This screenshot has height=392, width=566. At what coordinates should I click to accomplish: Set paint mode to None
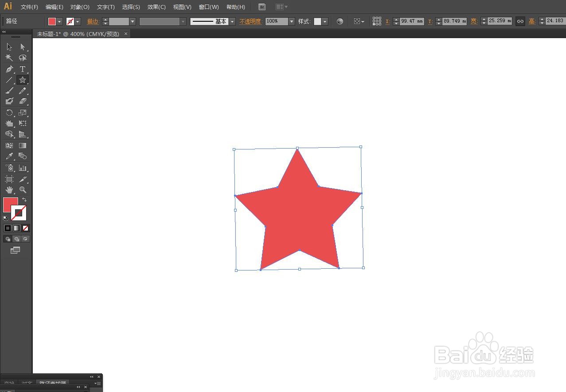[25, 228]
